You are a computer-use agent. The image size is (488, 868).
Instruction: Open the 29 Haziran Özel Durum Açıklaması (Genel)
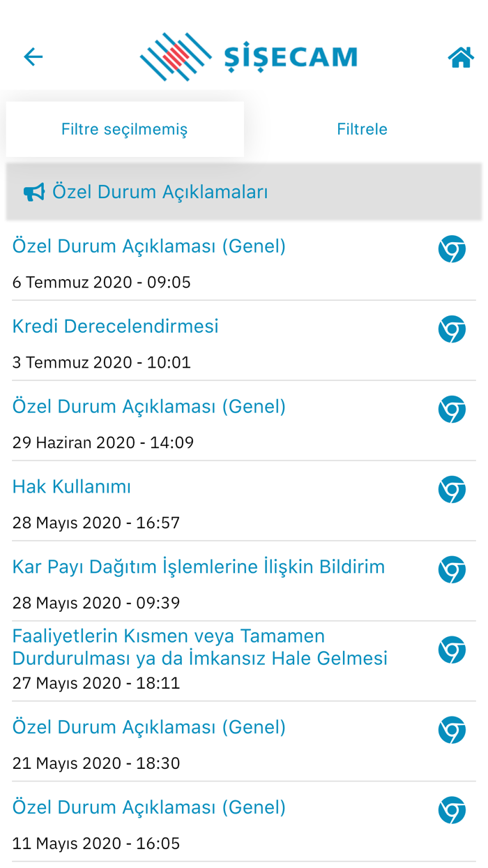tap(148, 406)
